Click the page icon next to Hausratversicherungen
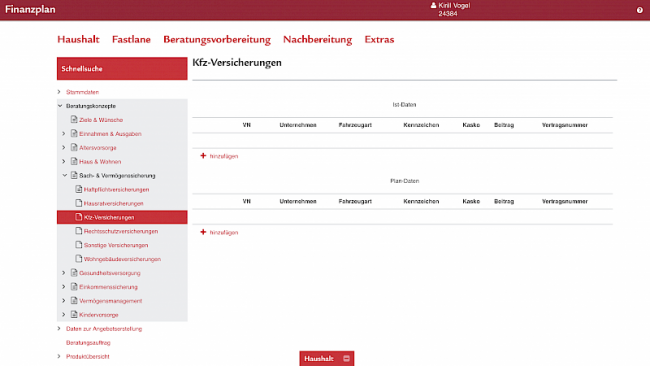 tap(78, 203)
